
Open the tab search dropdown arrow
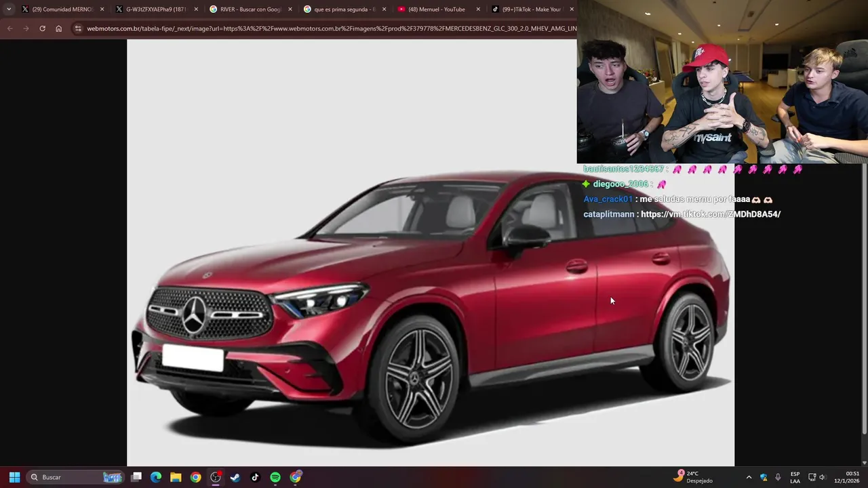(8, 9)
